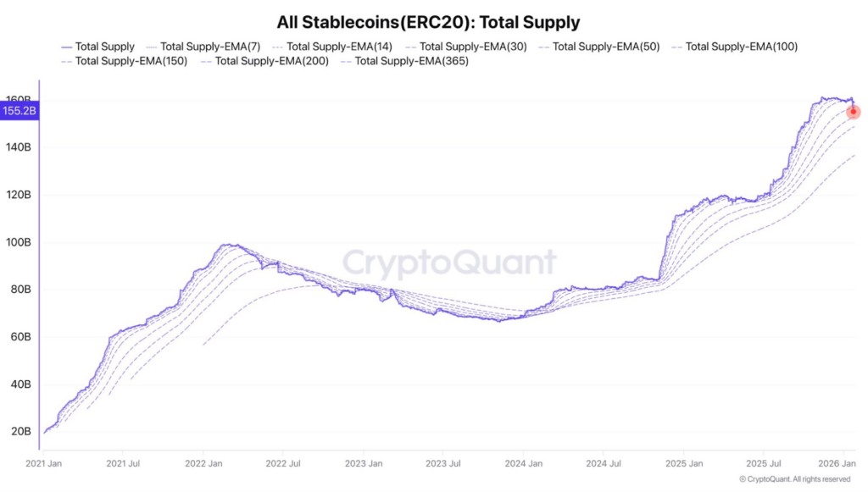Hide the Total Supply-EMA(7) legend series

tap(203, 47)
